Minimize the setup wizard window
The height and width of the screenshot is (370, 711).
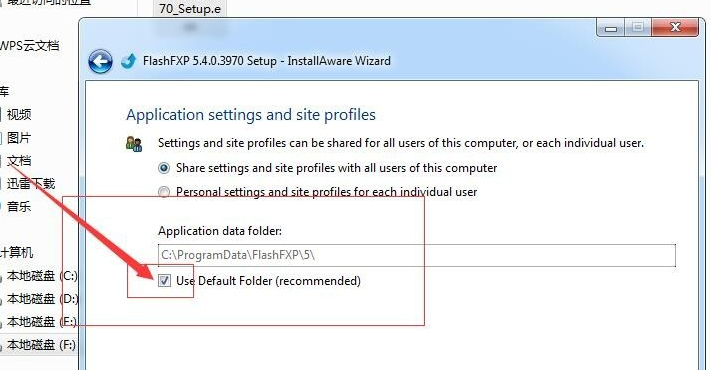coord(611,28)
